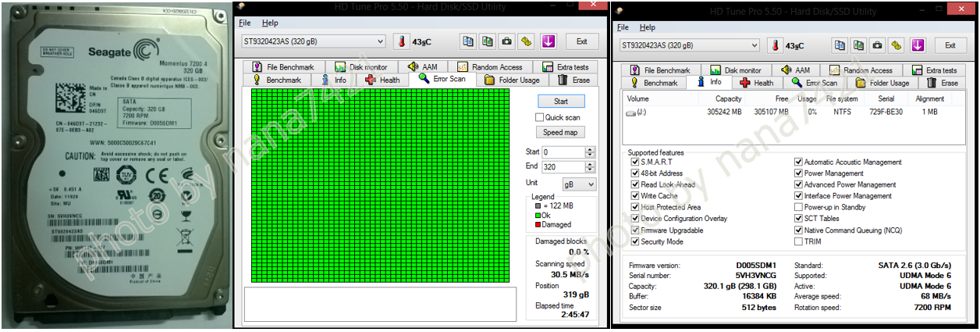Click the Start value input field
980x332 pixels.
coord(563,152)
